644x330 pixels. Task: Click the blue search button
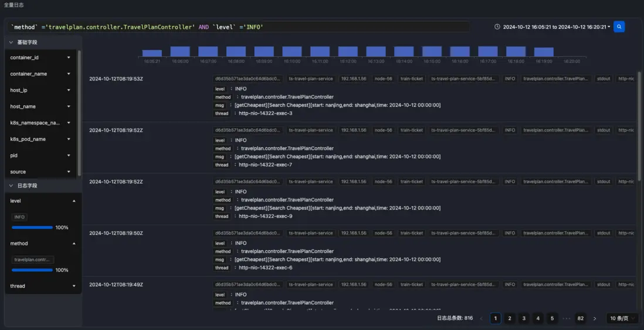pyautogui.click(x=619, y=26)
